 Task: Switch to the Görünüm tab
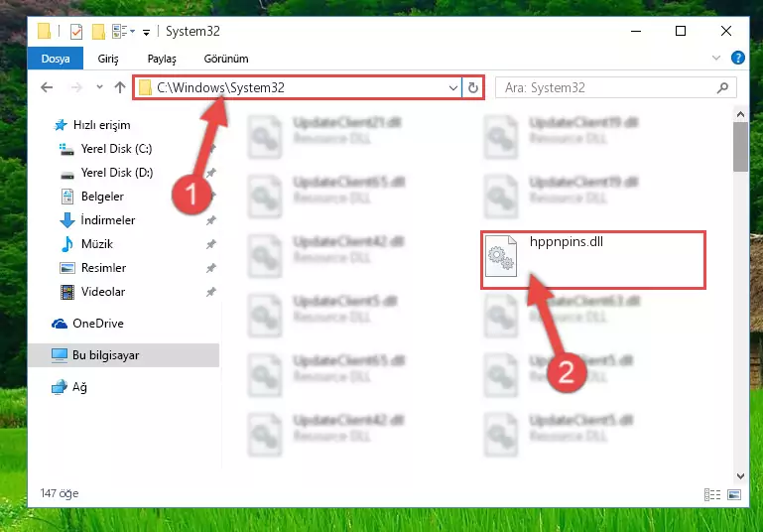(x=226, y=59)
